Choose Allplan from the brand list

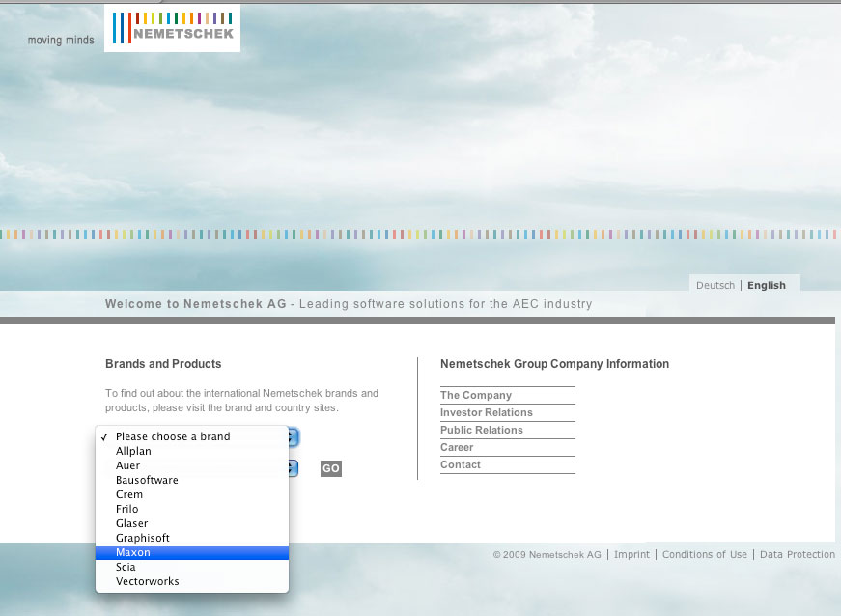(192, 451)
